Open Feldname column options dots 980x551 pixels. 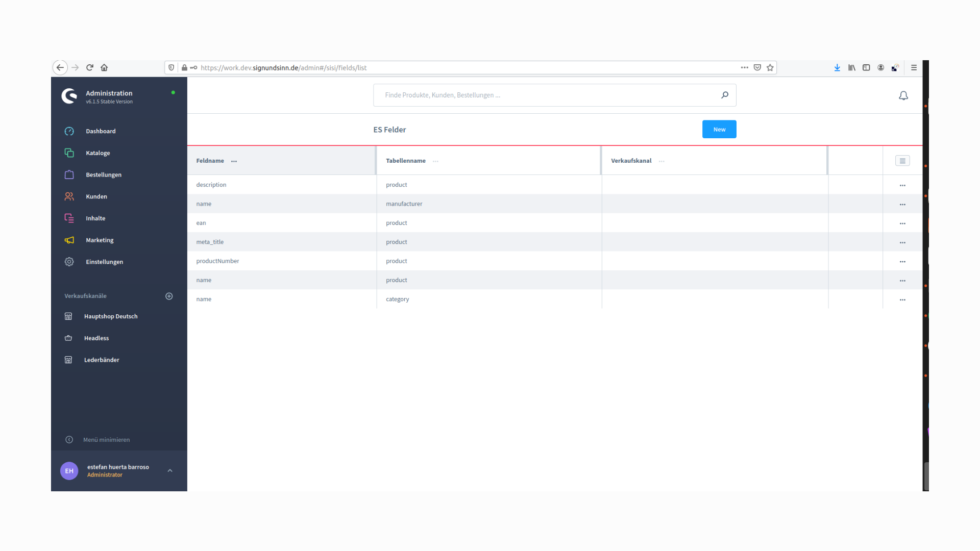[x=234, y=161]
